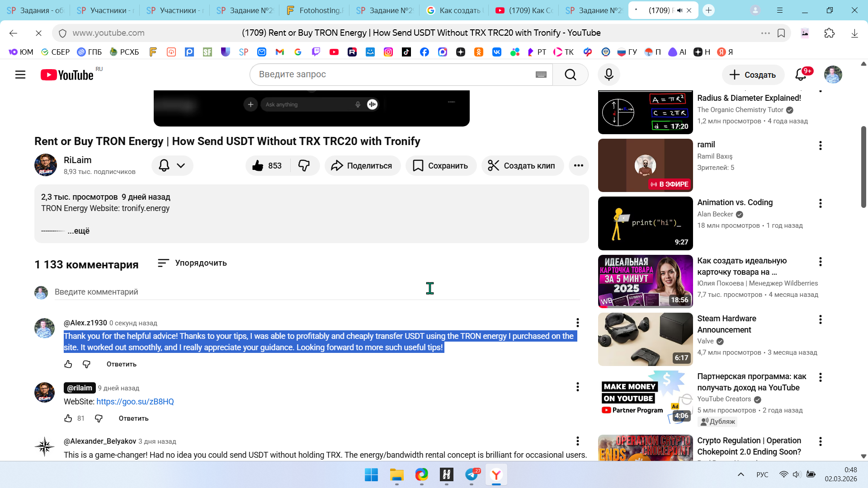Click the search magnifier button
Viewport: 868px width, 488px height.
pos(570,75)
